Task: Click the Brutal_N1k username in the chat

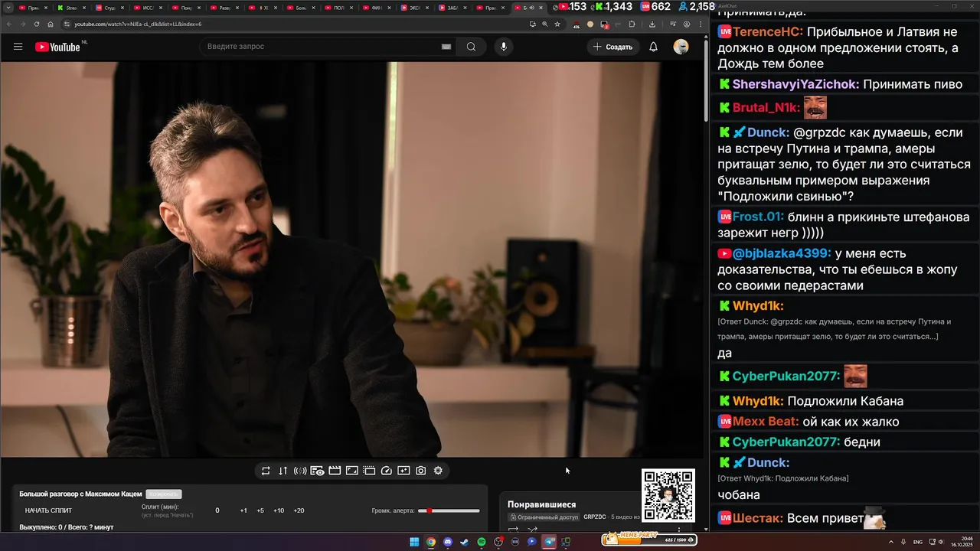Action: click(766, 108)
